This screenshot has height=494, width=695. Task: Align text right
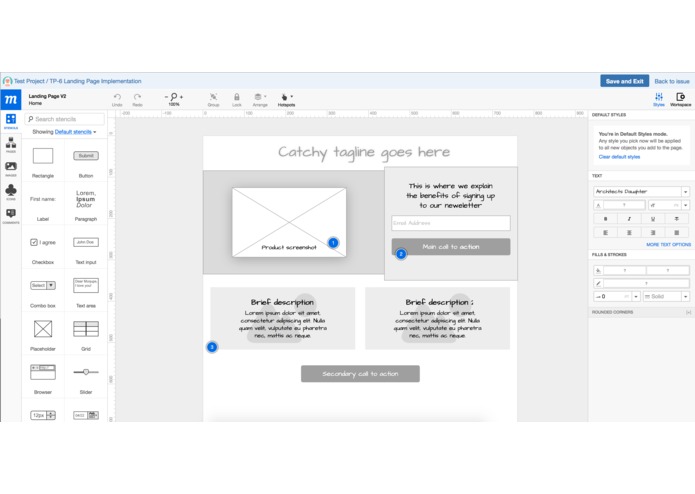click(652, 233)
